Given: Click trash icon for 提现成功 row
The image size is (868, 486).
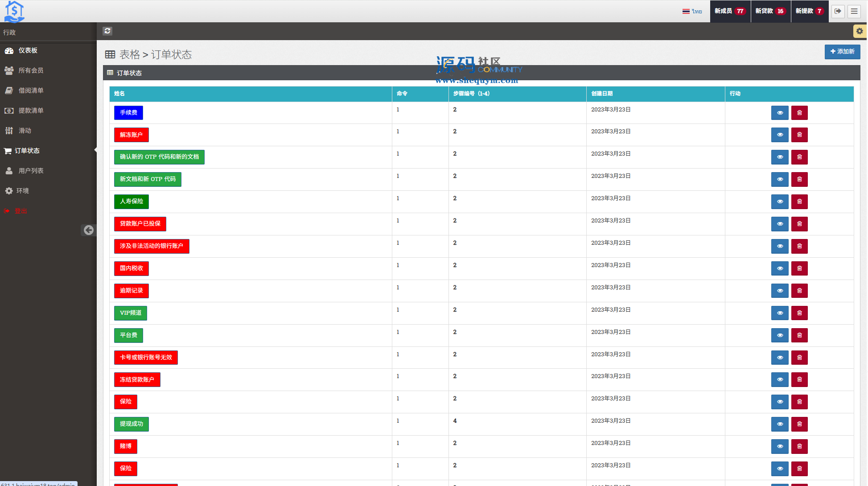Looking at the screenshot, I should coord(799,424).
